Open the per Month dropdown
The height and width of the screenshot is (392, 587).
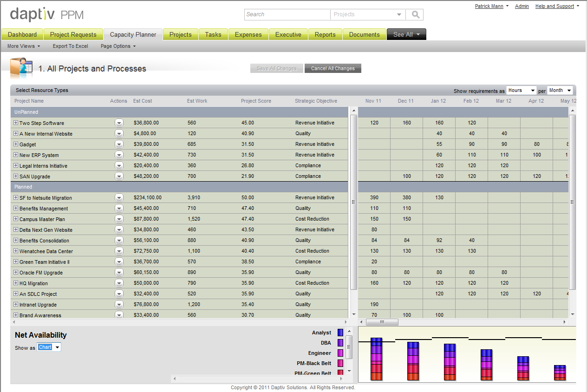click(560, 91)
